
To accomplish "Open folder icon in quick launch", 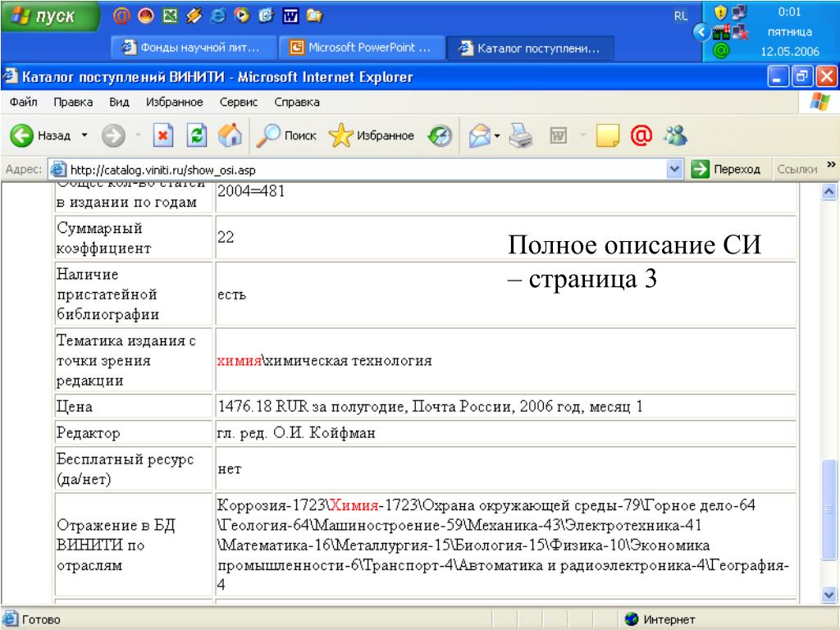I will point(314,16).
